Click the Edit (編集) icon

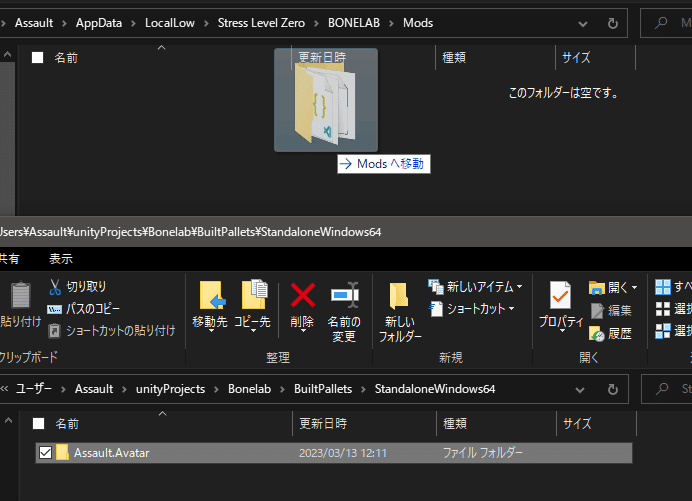coord(597,310)
